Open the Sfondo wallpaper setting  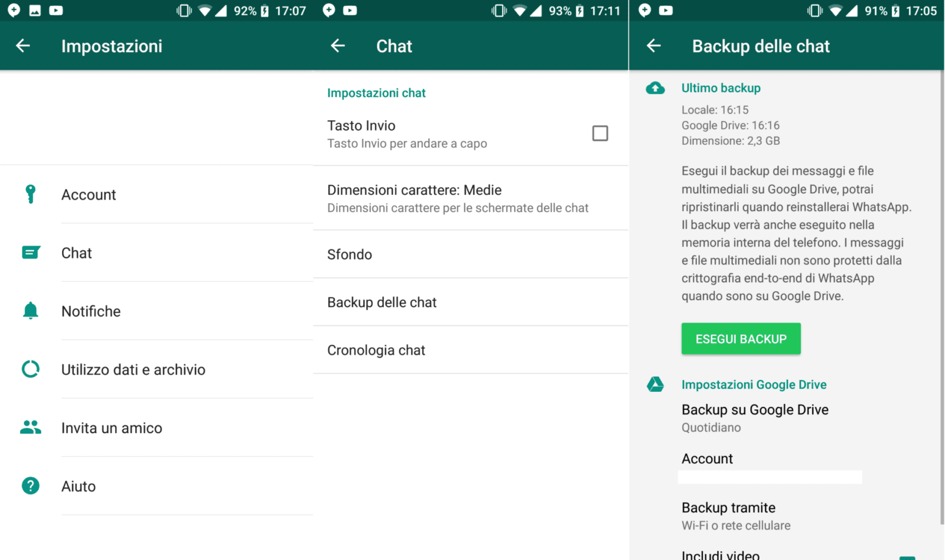[471, 254]
